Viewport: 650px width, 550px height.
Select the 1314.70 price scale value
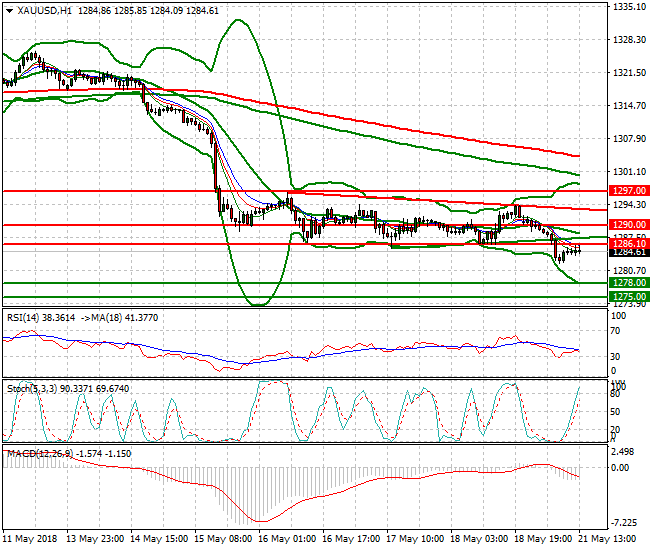[x=629, y=106]
